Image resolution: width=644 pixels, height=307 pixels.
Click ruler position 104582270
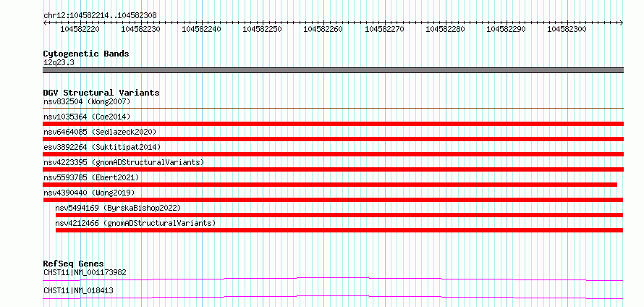click(384, 29)
